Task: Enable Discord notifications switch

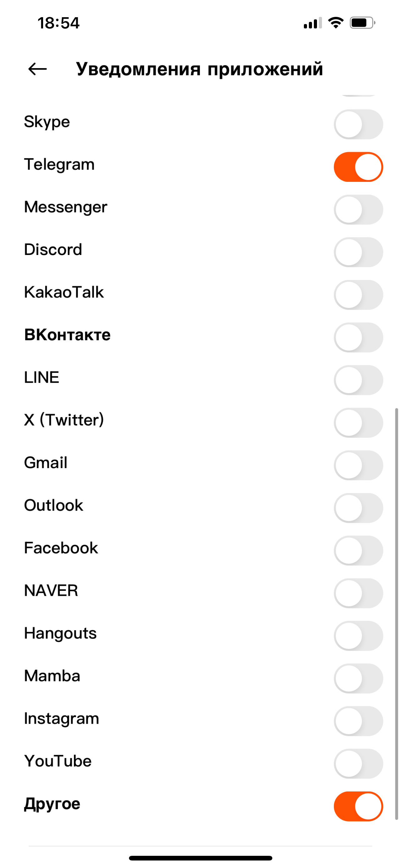Action: (358, 252)
